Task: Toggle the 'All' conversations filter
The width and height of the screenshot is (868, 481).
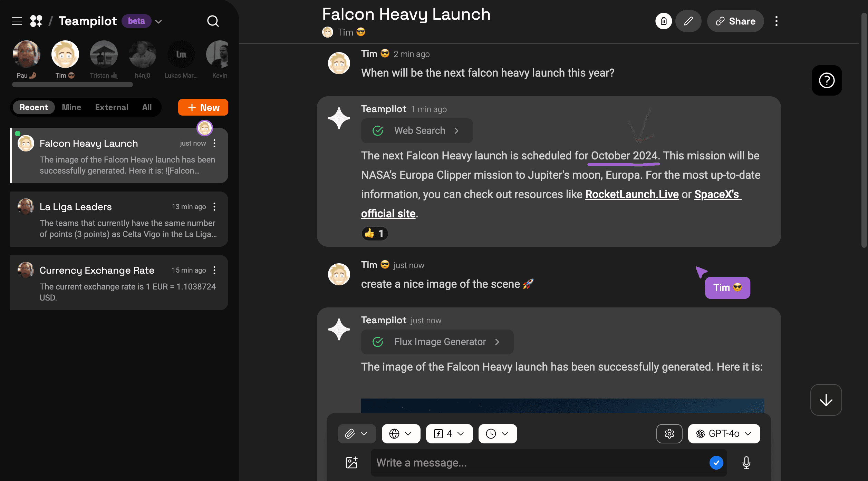Action: pos(146,107)
